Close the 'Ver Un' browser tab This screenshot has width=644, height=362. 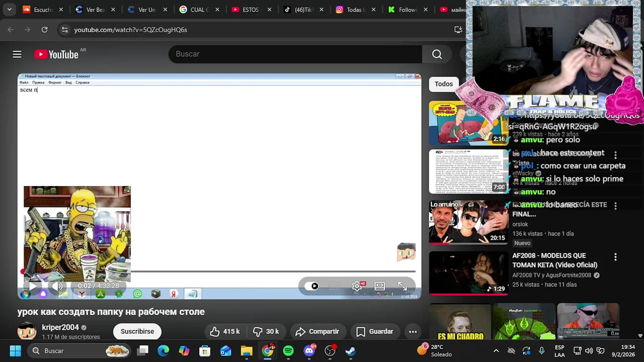[x=166, y=10]
